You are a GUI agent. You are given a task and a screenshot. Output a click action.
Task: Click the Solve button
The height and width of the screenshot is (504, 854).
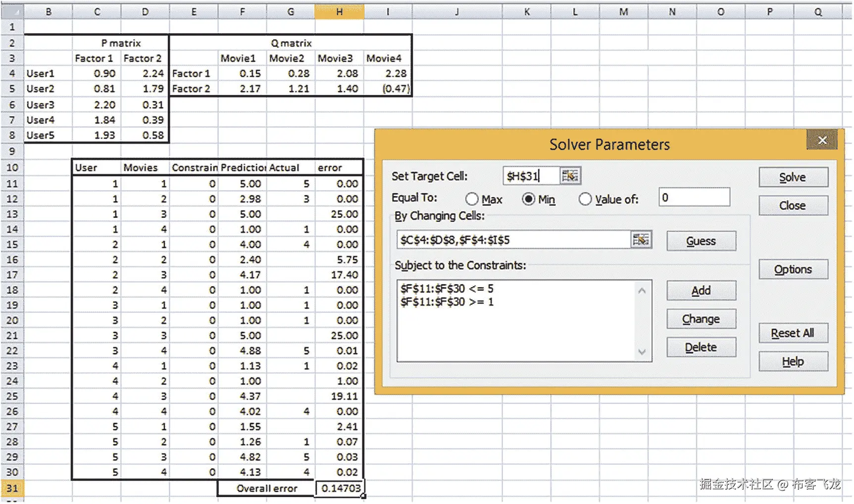(x=793, y=177)
